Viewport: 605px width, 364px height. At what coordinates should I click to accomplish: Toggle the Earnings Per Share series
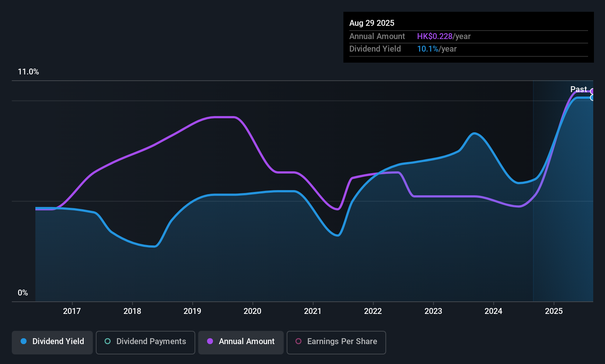tap(336, 342)
